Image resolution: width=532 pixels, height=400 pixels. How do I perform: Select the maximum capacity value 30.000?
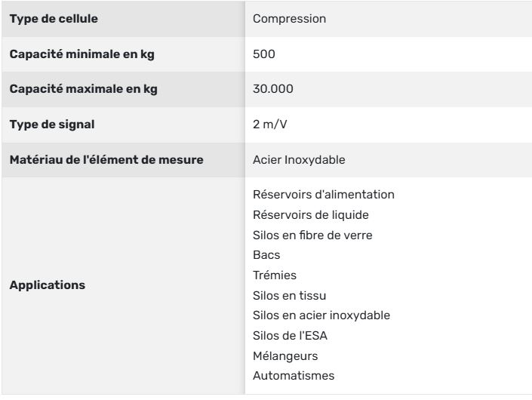coord(273,89)
